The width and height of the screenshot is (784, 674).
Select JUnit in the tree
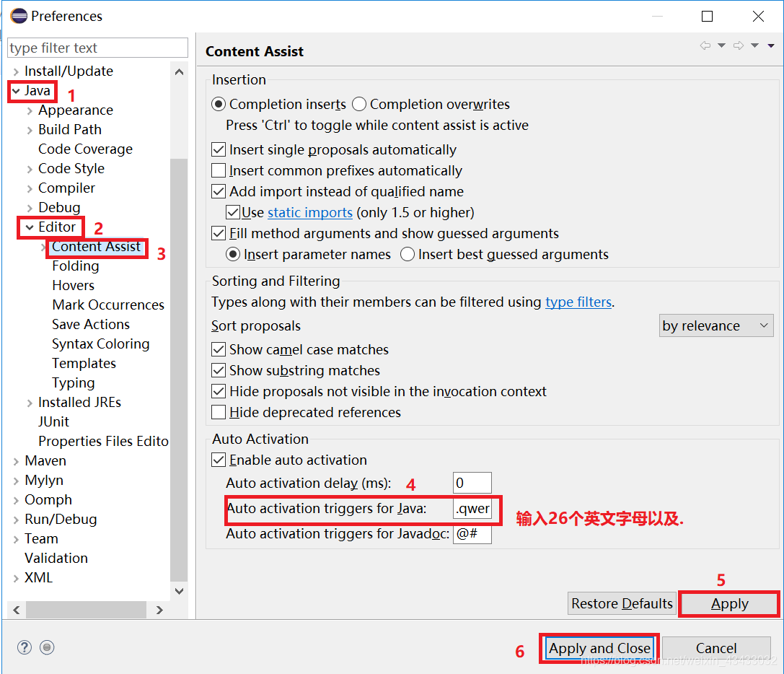click(x=53, y=422)
